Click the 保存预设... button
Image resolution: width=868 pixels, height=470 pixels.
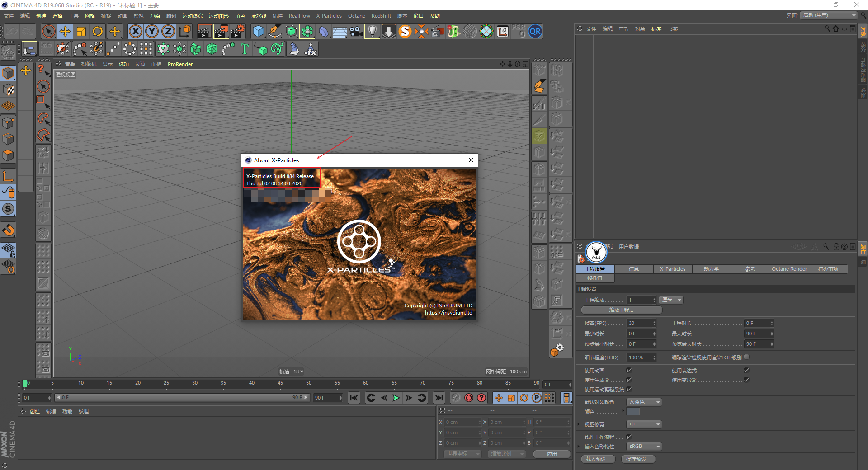[638, 459]
